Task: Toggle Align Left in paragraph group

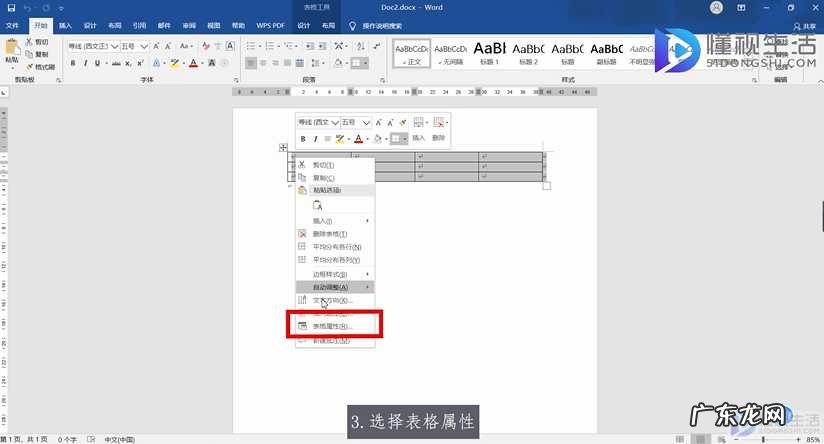Action: 251,63
